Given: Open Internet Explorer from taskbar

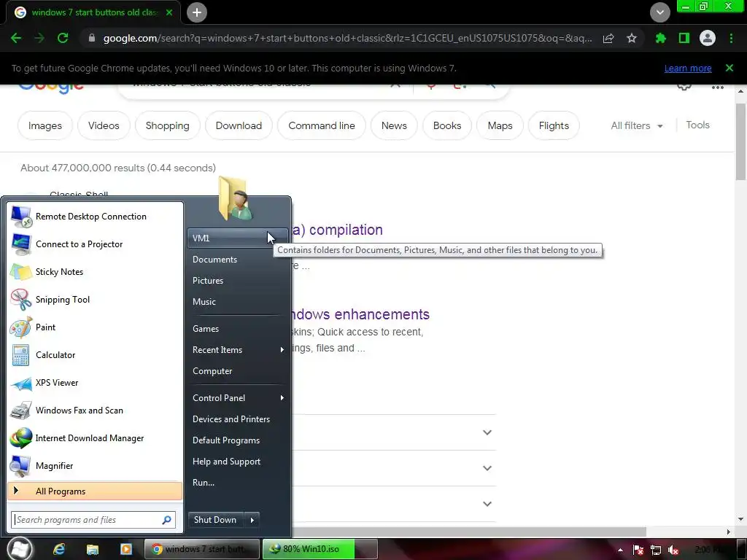Looking at the screenshot, I should [x=59, y=549].
